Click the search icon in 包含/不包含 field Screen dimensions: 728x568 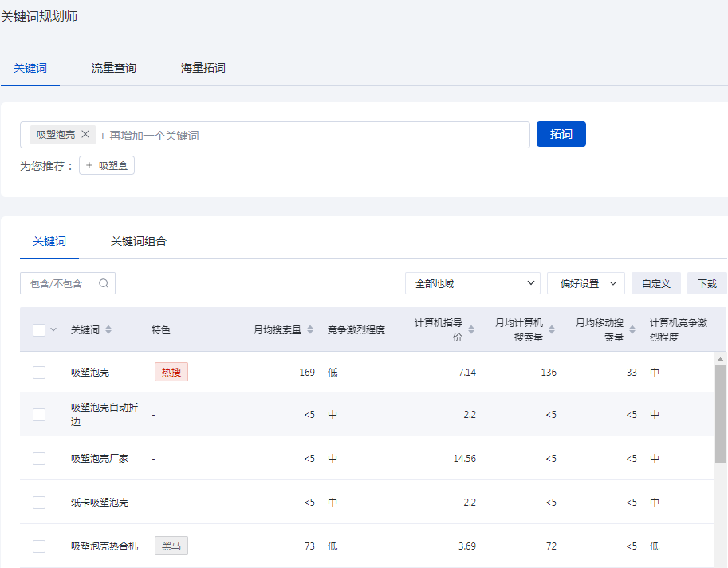click(x=104, y=283)
